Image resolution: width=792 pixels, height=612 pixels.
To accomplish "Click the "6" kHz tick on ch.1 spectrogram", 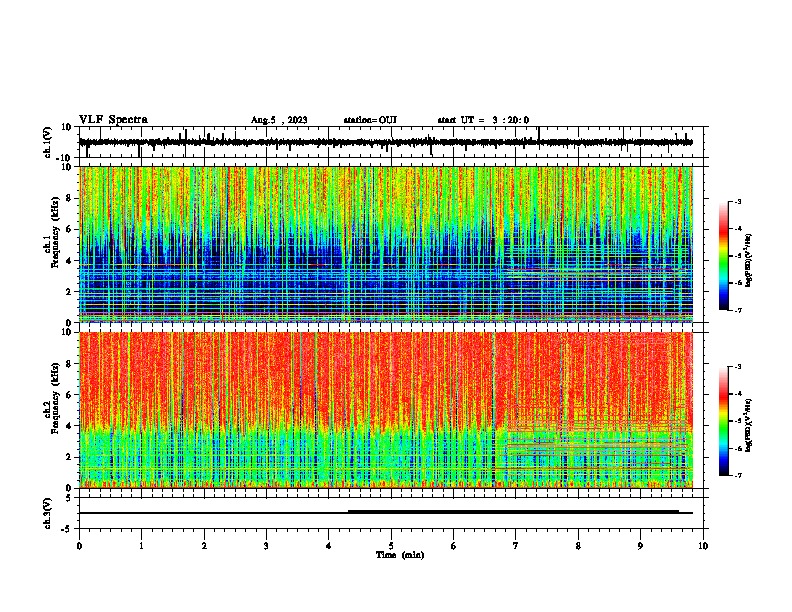I will tap(70, 229).
